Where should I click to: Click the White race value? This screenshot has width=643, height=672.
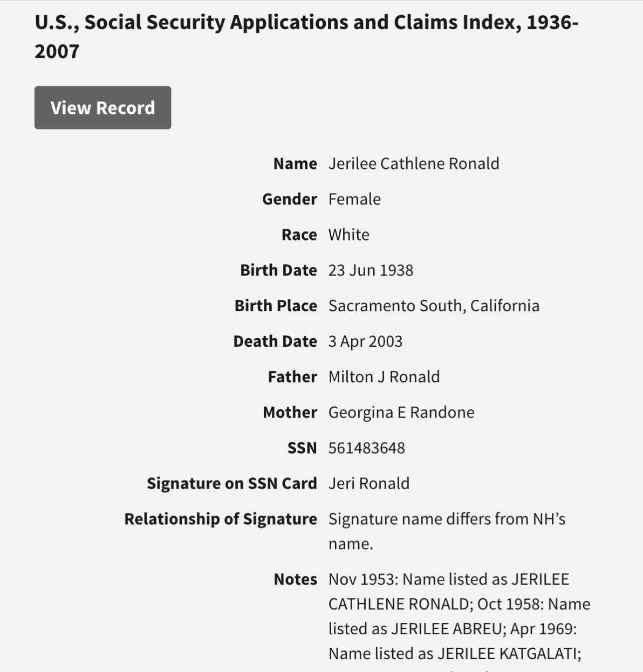tap(348, 235)
